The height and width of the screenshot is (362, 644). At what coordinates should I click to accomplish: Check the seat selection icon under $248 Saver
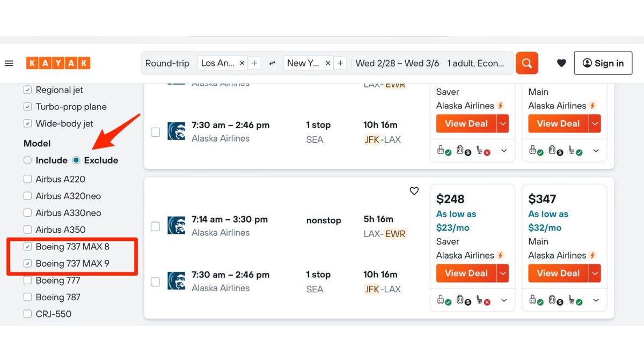pyautogui.click(x=483, y=300)
